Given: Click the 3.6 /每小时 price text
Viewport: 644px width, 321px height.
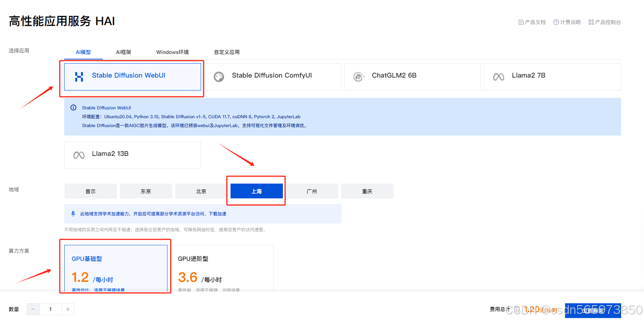Looking at the screenshot, I should (x=200, y=277).
